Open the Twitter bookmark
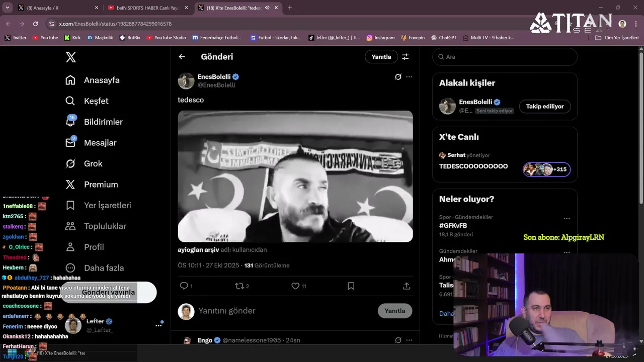Viewport: 644px width, 362px height. click(x=16, y=38)
